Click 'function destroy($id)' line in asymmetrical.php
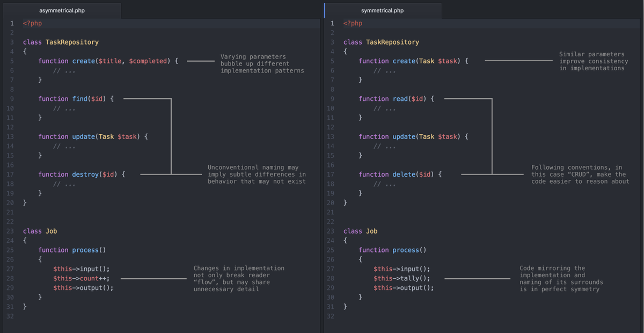 point(82,175)
